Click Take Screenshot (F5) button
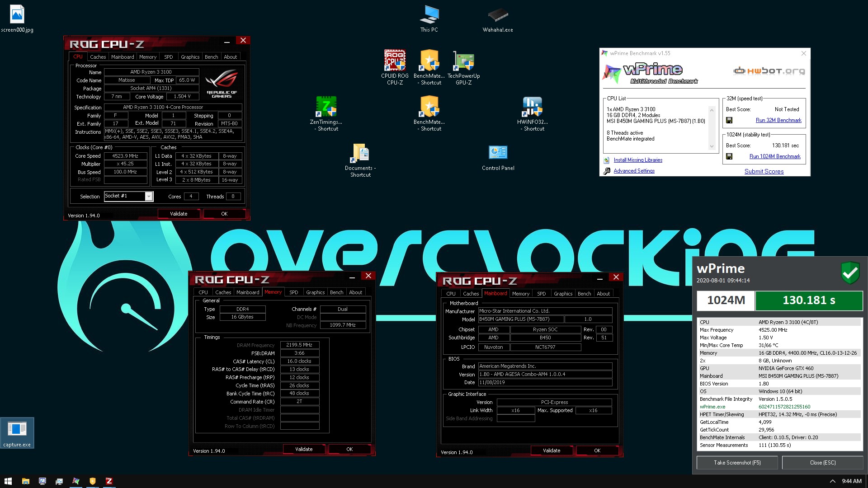 pos(737,463)
